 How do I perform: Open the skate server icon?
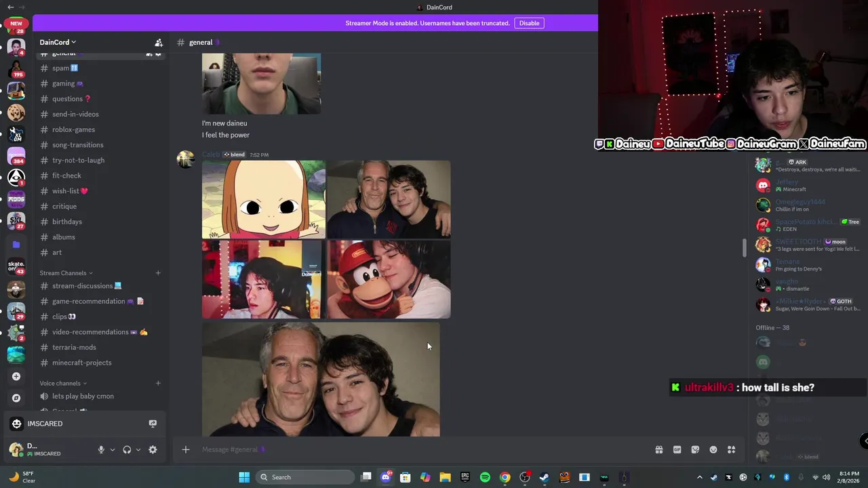[x=16, y=266]
